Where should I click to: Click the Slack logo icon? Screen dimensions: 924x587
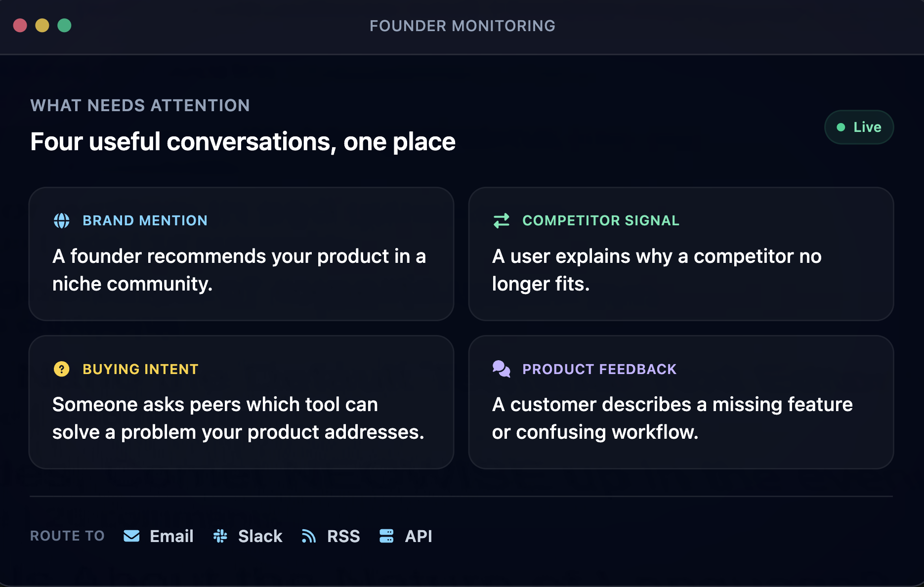click(x=220, y=536)
